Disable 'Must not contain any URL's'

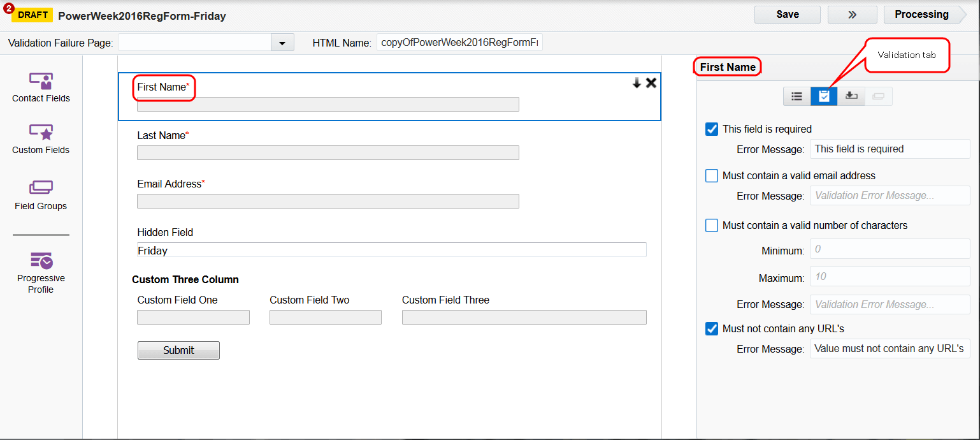point(712,328)
